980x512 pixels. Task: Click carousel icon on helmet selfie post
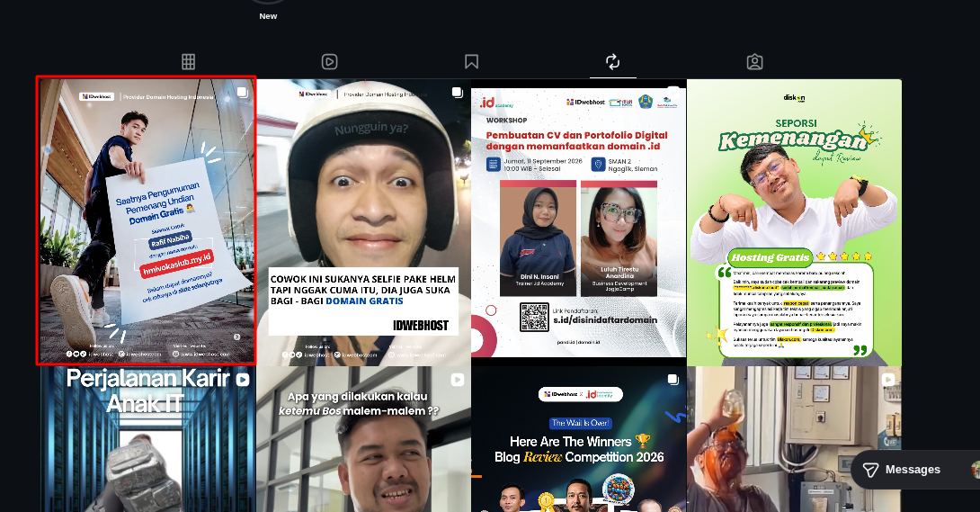click(458, 93)
